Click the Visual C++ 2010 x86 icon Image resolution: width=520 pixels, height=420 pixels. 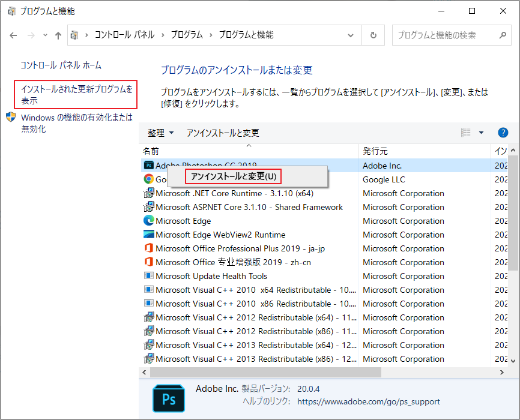click(148, 304)
